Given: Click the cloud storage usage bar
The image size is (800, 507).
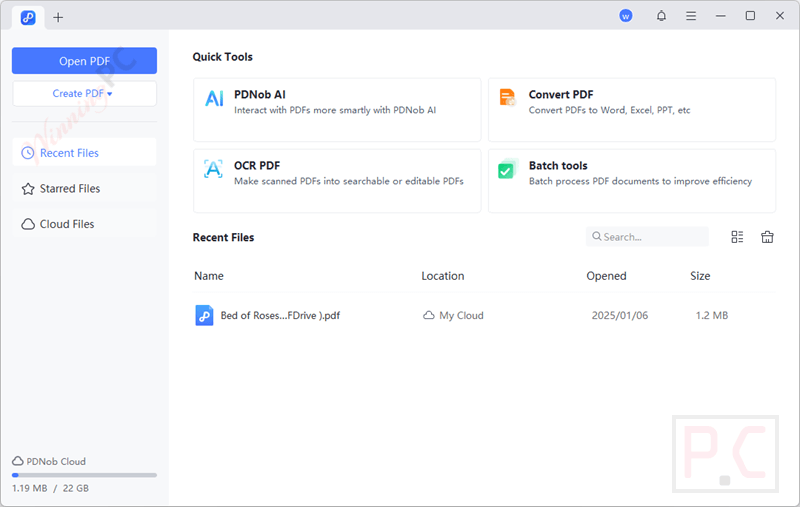Looking at the screenshot, I should pos(84,475).
